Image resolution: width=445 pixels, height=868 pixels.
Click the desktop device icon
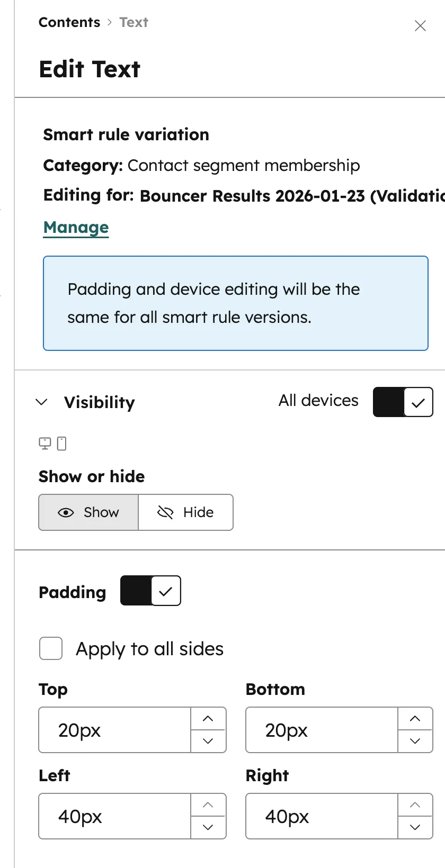pos(45,444)
